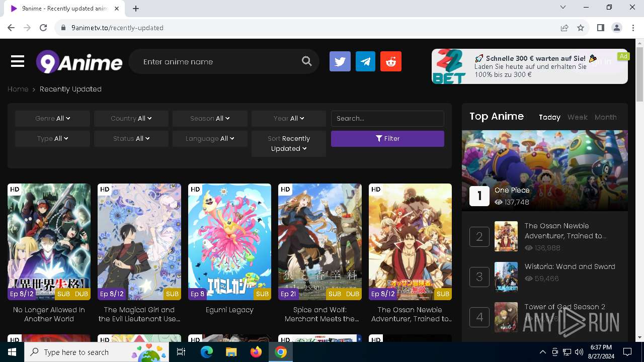Click the filter Search... text field
644x362 pixels.
(387, 119)
